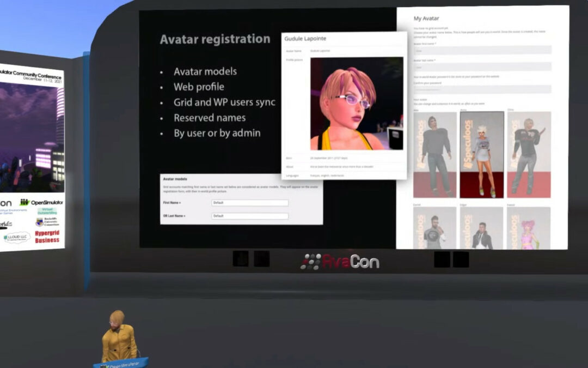Click the OR Last Name field under Avatar models

coord(250,216)
